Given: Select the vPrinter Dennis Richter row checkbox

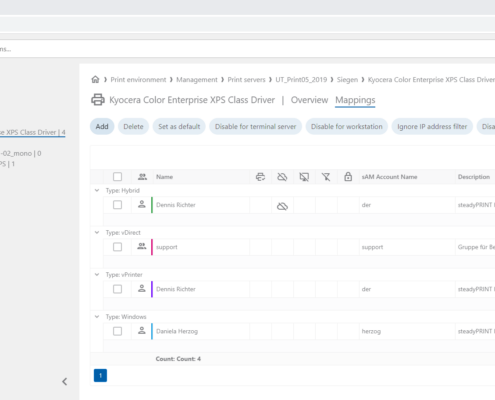Looking at the screenshot, I should coord(117,289).
